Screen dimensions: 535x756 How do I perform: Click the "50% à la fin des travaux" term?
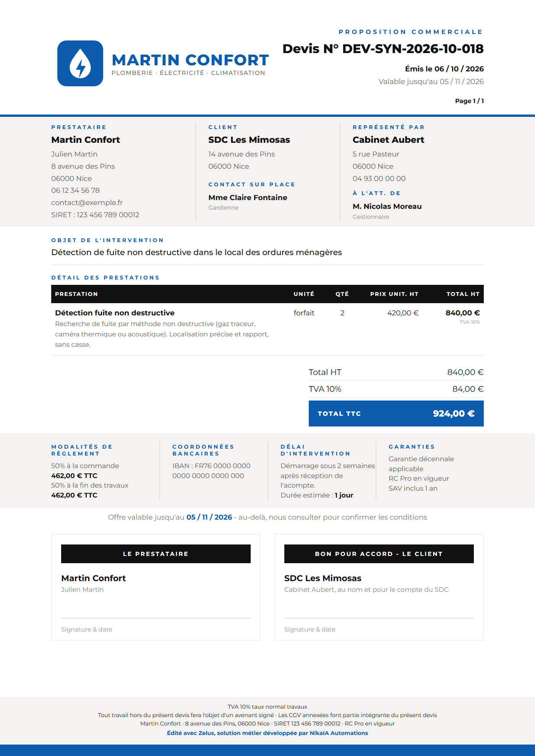(x=90, y=485)
